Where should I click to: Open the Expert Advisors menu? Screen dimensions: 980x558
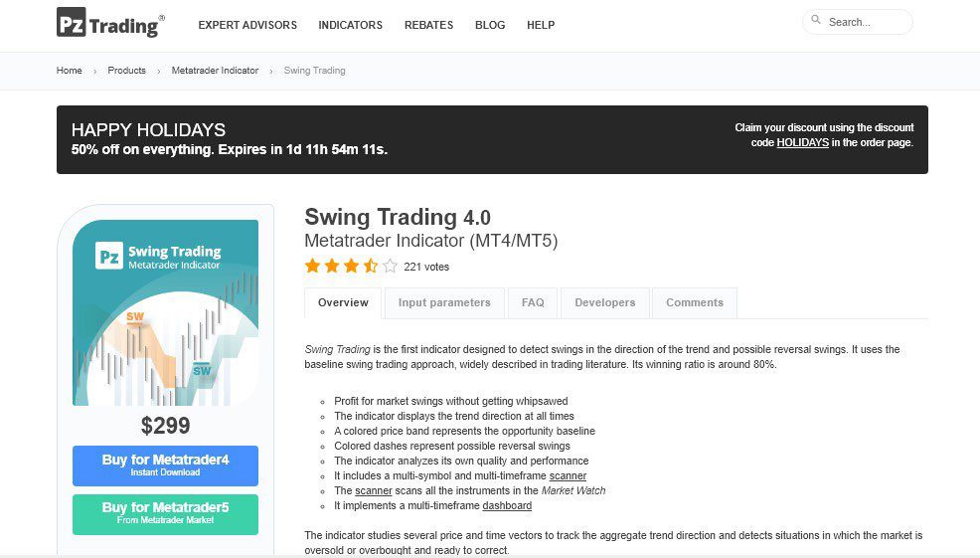pos(247,25)
